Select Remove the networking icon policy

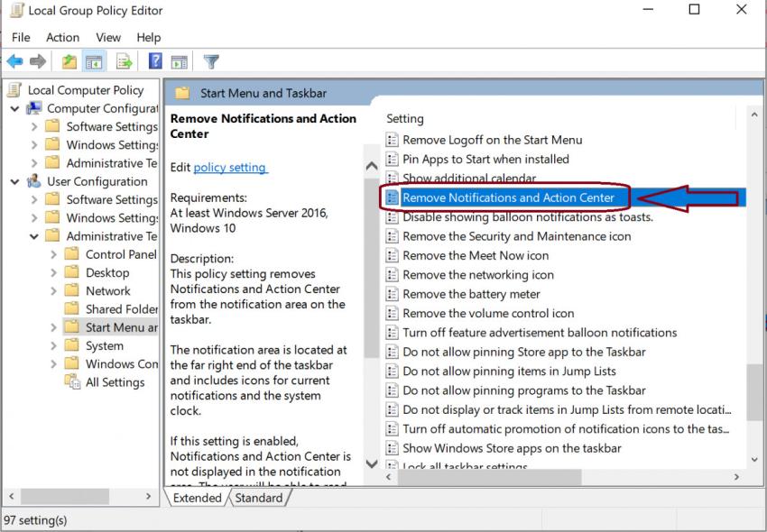coord(478,275)
